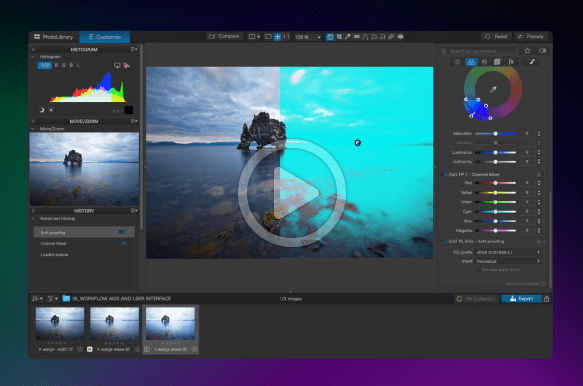Click the Search for corrections field
This screenshot has width=583, height=386.
coord(478,51)
